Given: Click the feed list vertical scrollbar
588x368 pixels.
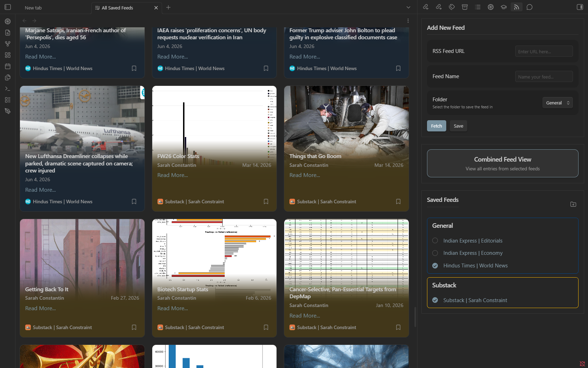Looking at the screenshot, I should (x=415, y=317).
